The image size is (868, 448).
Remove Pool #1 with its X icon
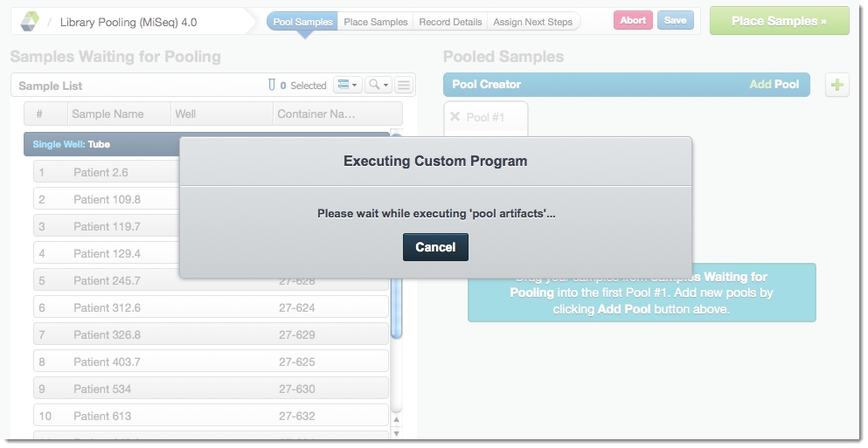[455, 117]
